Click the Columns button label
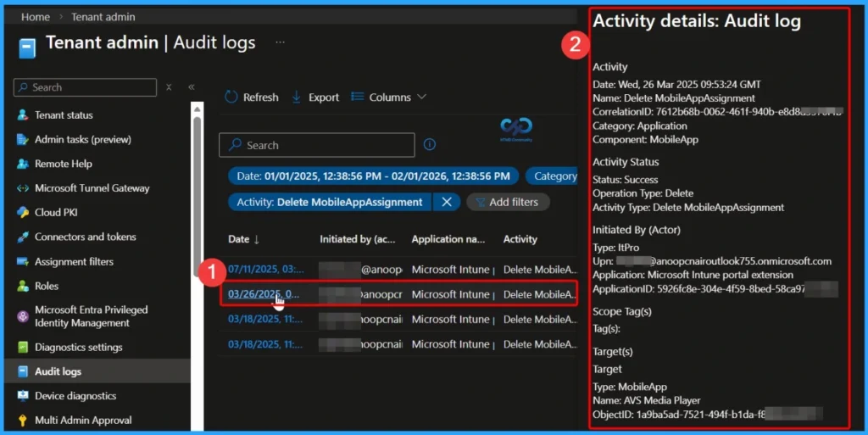 tap(390, 98)
